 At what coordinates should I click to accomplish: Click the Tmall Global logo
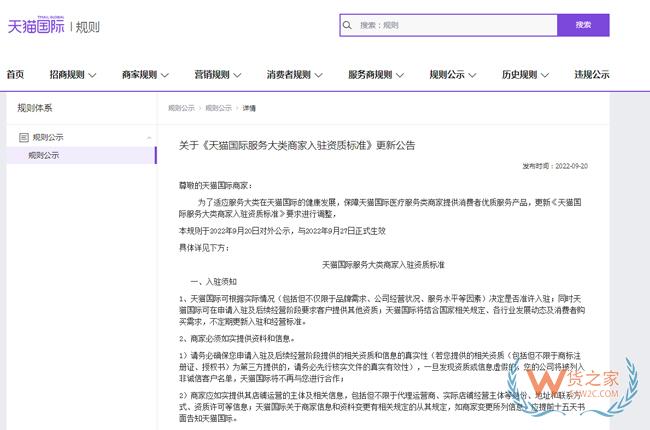(36, 26)
